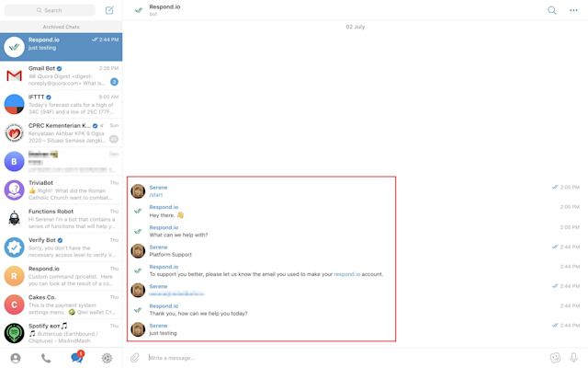Open the Functions Robot conversation

pyautogui.click(x=62, y=219)
